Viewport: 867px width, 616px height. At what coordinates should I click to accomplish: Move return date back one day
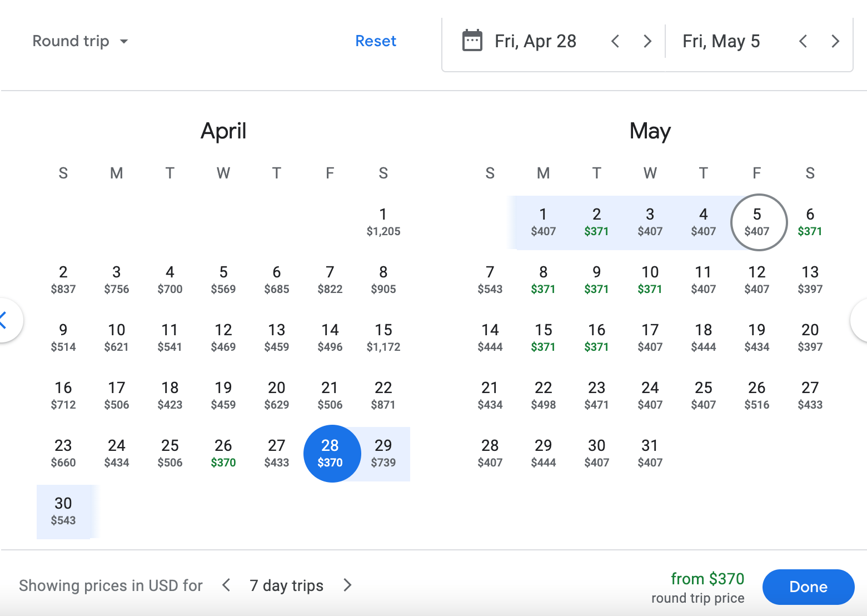click(803, 41)
